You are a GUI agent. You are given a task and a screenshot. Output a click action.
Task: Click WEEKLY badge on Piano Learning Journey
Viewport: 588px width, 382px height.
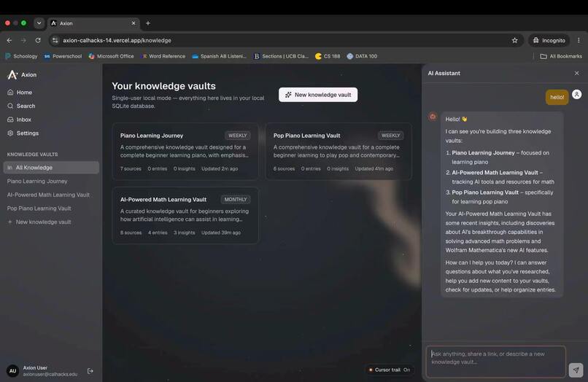[x=238, y=136]
